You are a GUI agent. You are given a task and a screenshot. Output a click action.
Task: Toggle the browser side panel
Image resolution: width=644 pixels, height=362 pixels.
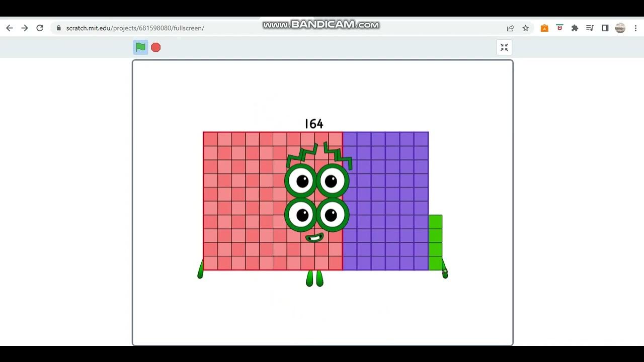coord(605,28)
